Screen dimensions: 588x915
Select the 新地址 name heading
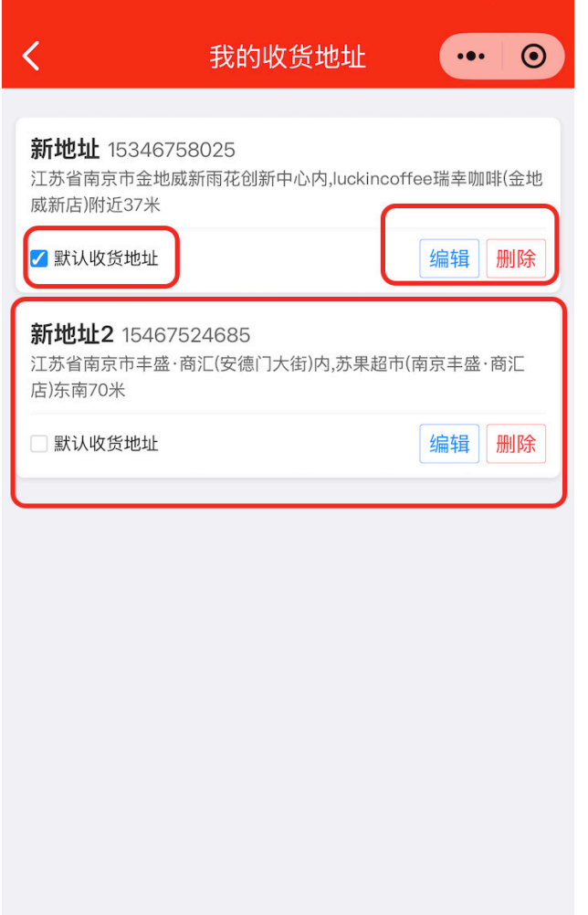65,149
